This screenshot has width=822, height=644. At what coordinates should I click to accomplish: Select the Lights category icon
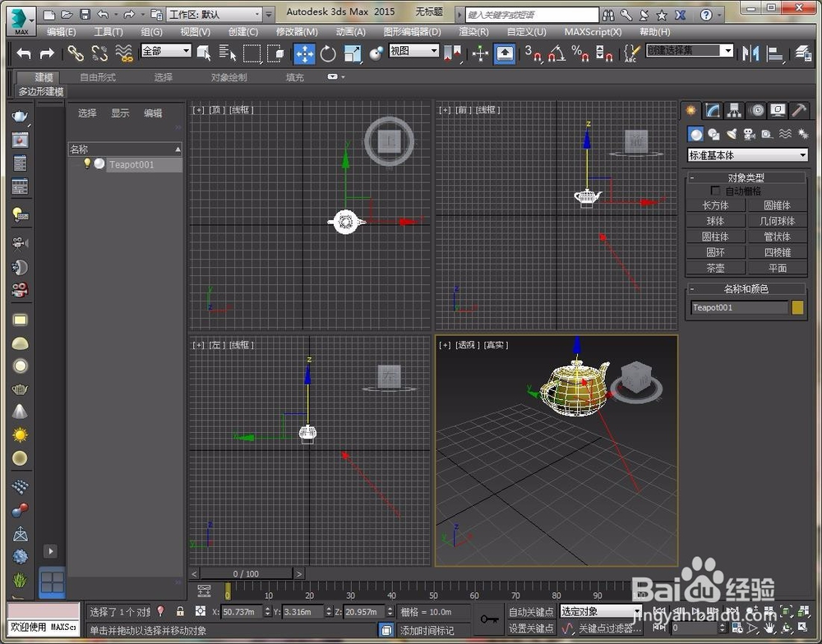click(x=732, y=134)
